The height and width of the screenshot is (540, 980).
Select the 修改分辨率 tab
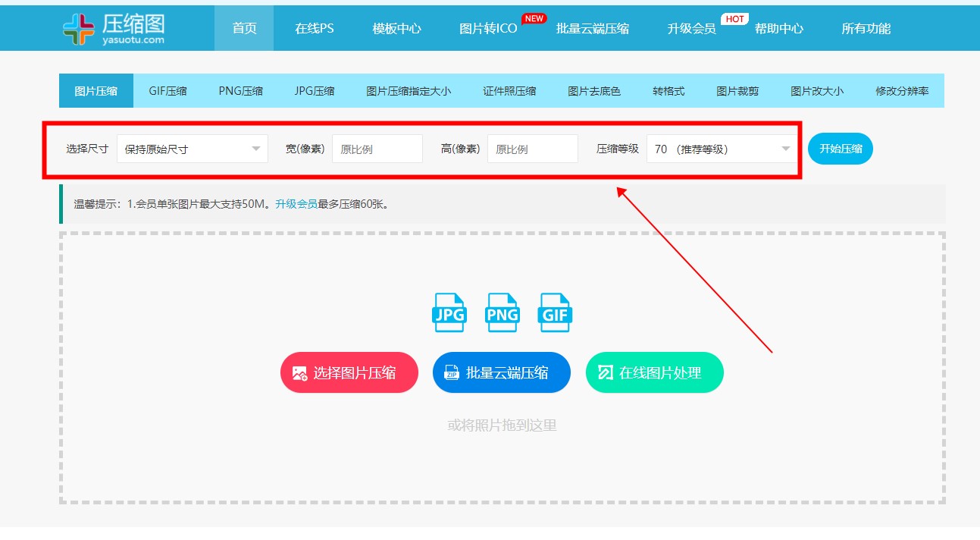(x=902, y=91)
